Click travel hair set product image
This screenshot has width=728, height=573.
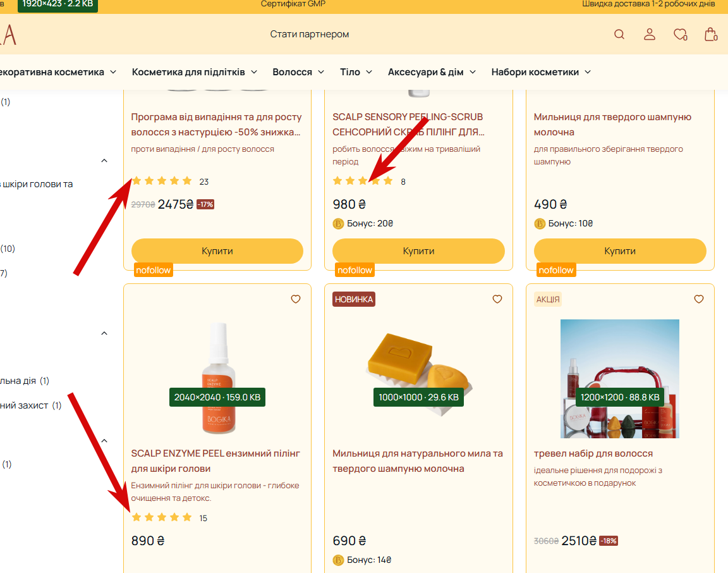click(x=620, y=379)
